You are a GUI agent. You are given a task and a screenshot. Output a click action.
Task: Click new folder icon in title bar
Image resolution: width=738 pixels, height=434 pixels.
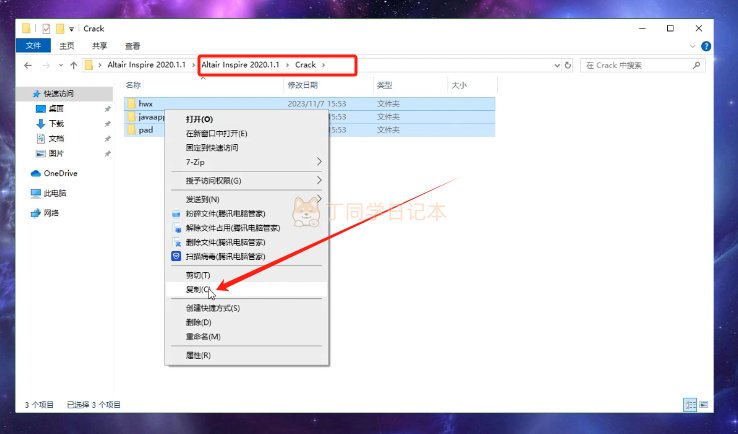[x=60, y=29]
